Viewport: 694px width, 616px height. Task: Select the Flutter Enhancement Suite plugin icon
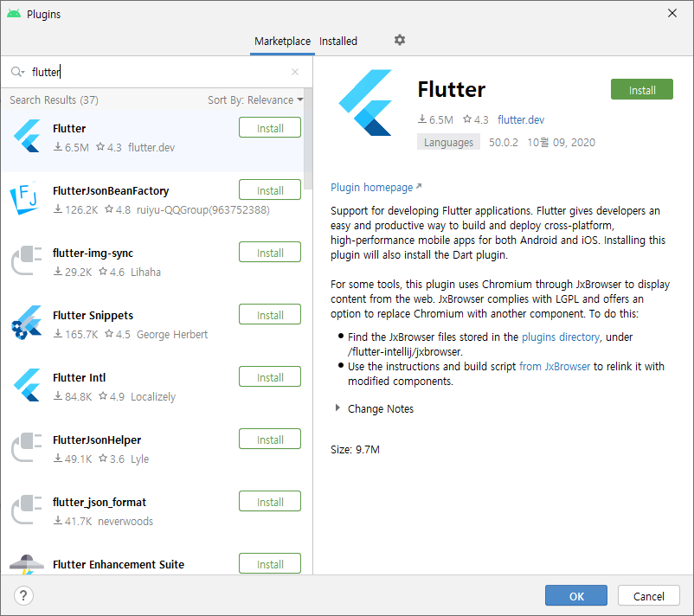coord(27,565)
